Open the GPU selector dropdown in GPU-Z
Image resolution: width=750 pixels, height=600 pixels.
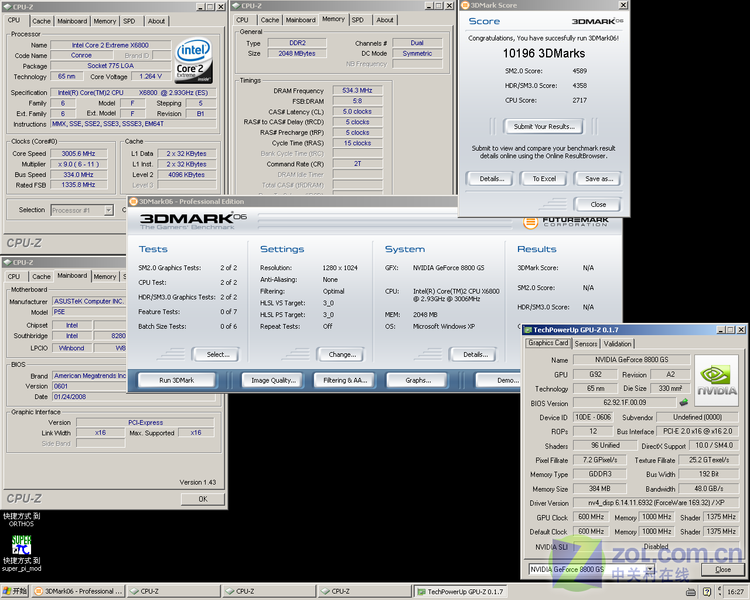(650, 569)
